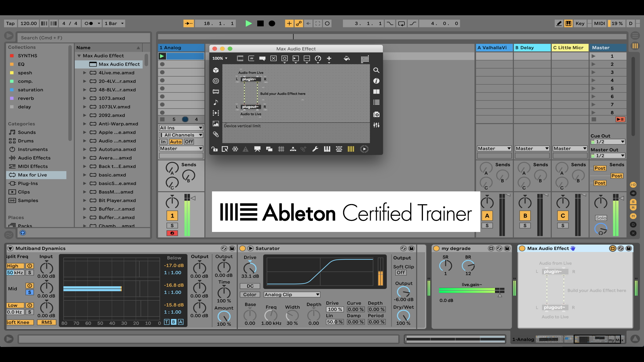644x362 pixels.
Task: Toggle Follow playback arrow button
Action: (189, 23)
